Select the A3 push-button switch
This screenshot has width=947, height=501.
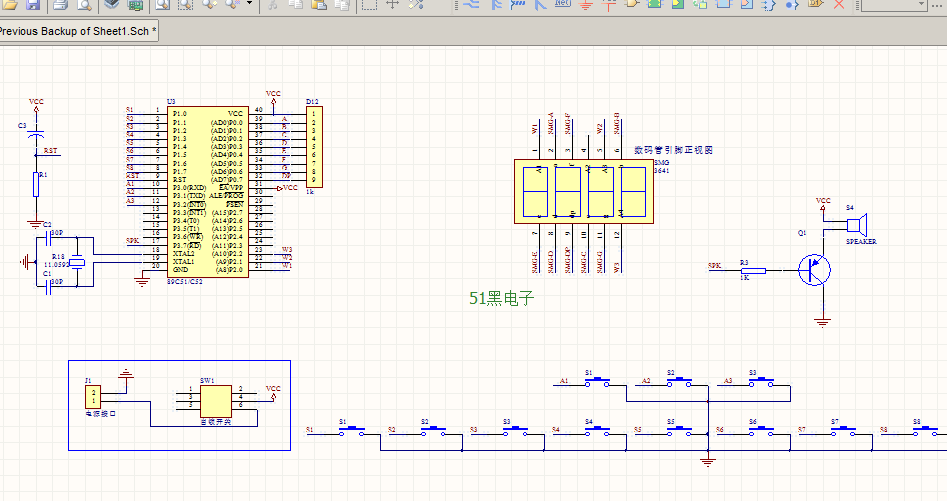pos(761,381)
